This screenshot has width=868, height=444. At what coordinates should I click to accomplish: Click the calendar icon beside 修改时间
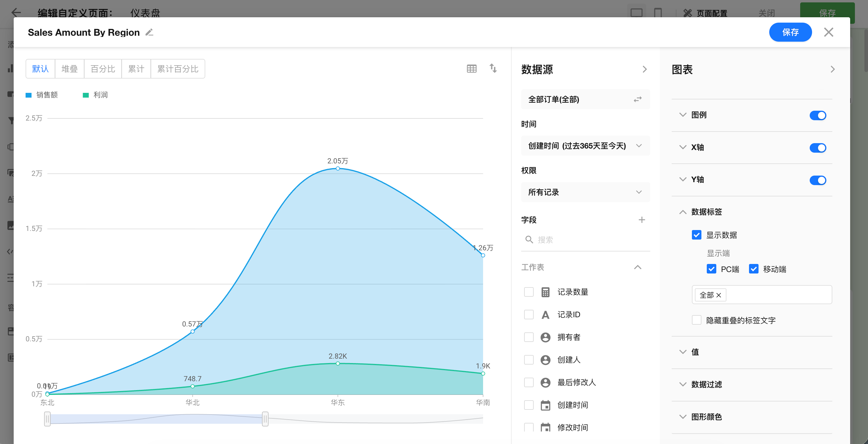click(545, 427)
